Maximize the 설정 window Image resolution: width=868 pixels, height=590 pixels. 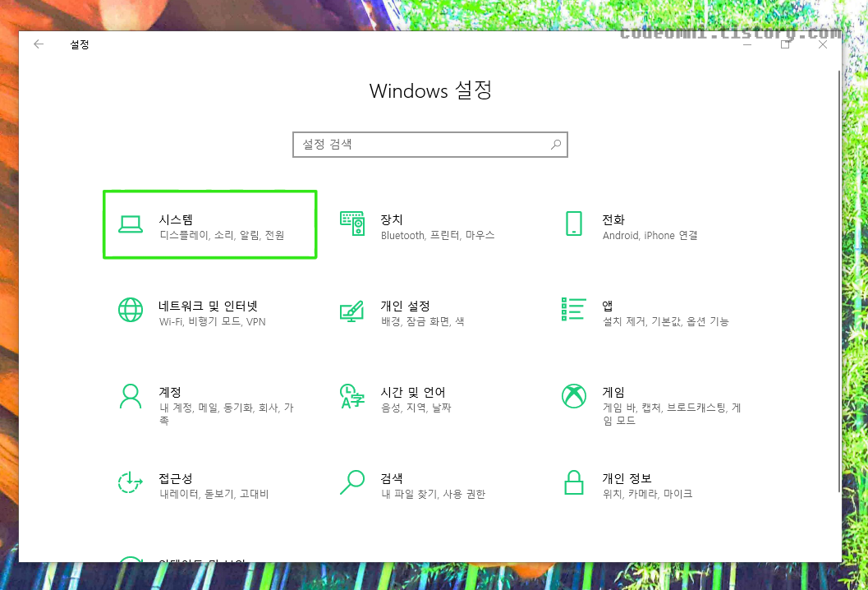pos(785,45)
